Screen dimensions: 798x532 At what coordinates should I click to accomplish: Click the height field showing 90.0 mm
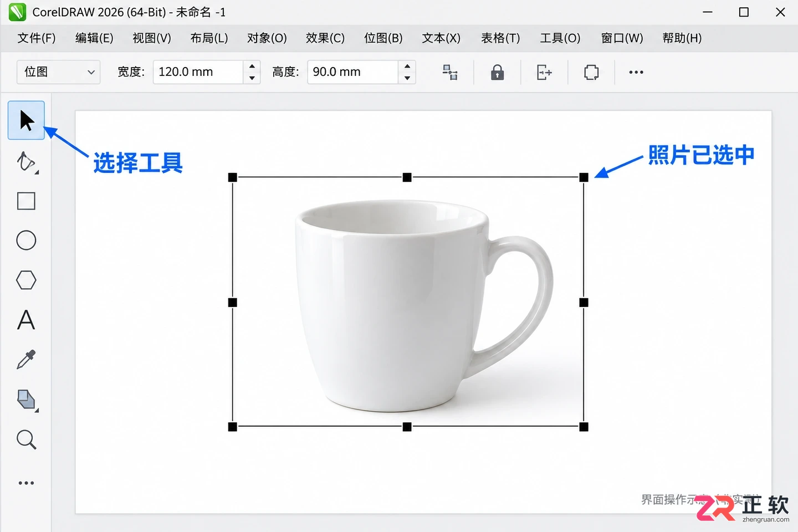(x=353, y=72)
